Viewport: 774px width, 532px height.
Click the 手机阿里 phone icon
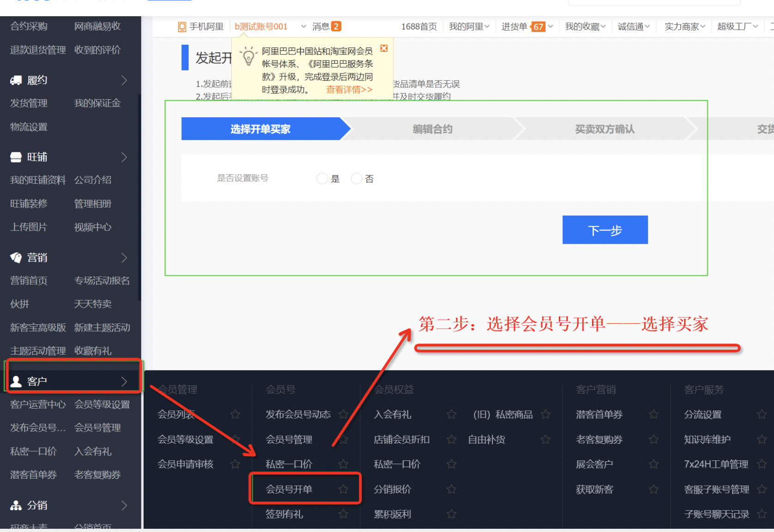click(x=182, y=27)
